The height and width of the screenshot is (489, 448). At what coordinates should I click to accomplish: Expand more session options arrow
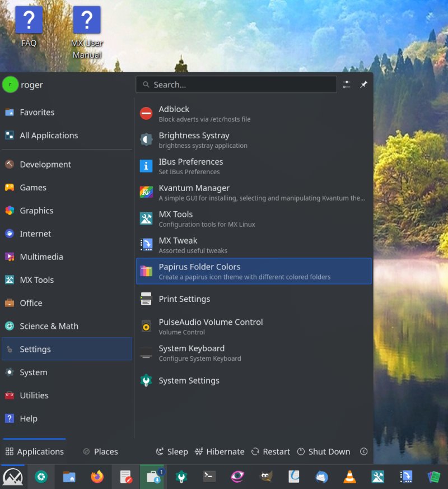363,451
